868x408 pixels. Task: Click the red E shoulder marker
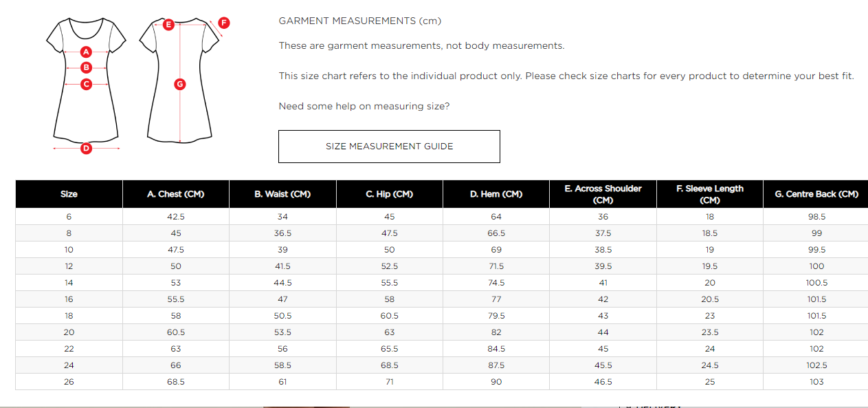[x=168, y=25]
